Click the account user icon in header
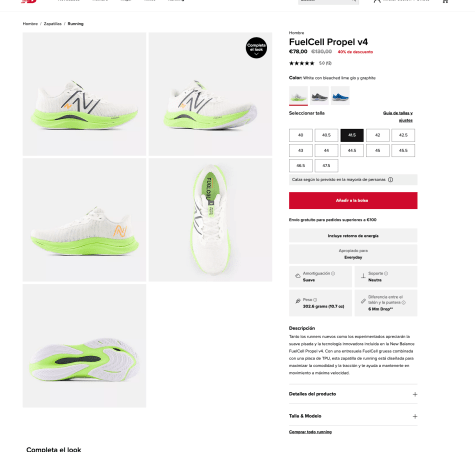The image size is (475, 452). click(x=377, y=1)
